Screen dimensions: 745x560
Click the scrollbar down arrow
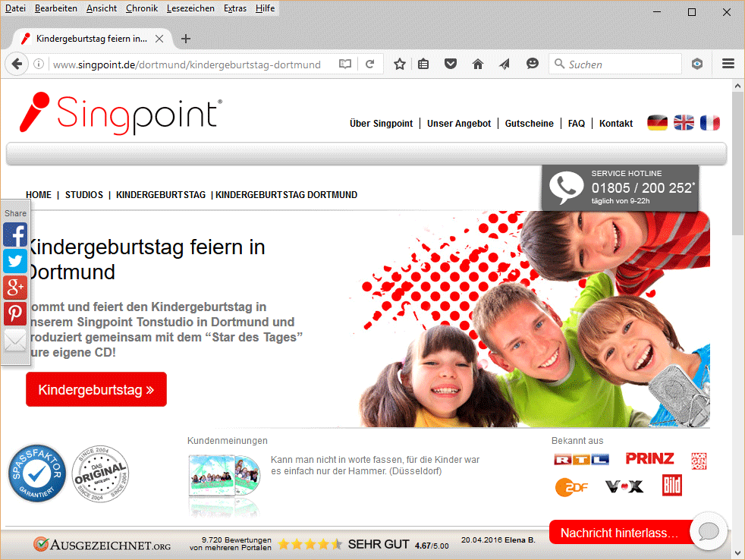point(737,553)
